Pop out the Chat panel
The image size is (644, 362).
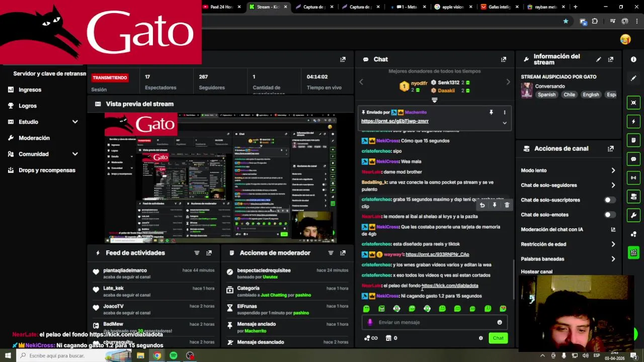[x=503, y=59]
